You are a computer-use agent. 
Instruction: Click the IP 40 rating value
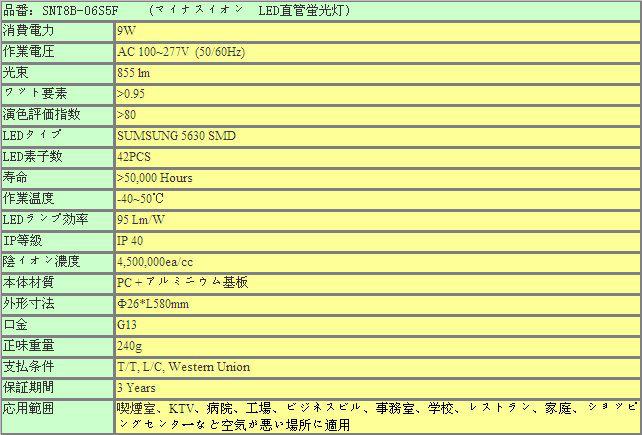click(x=131, y=241)
